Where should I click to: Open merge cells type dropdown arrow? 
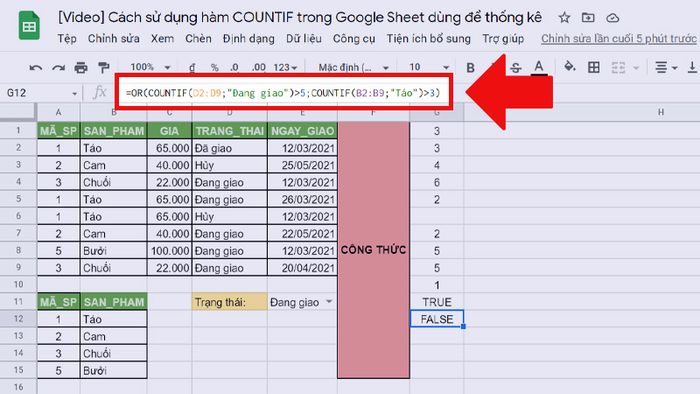pos(636,68)
